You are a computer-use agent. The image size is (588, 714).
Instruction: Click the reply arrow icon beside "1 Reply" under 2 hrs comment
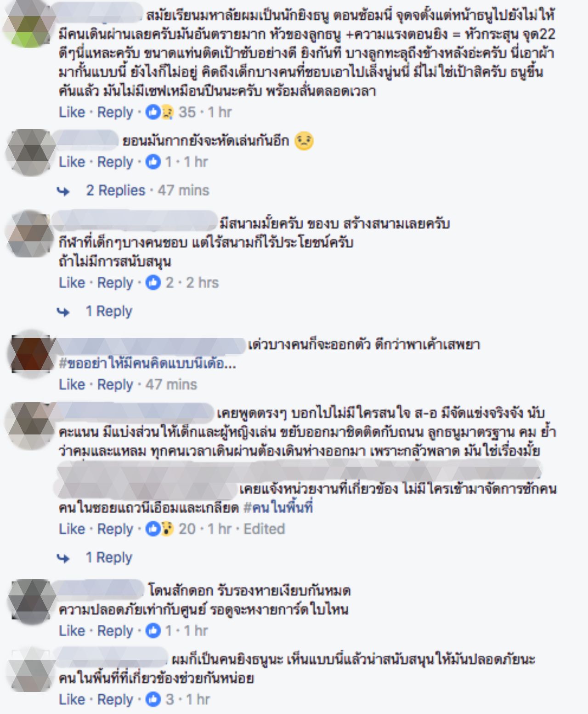(64, 312)
